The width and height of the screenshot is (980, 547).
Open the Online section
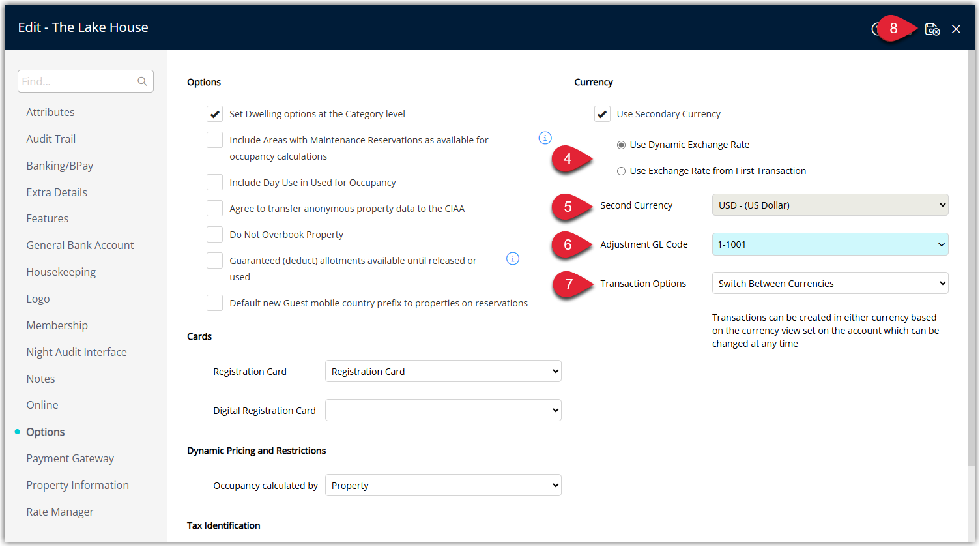(x=42, y=405)
